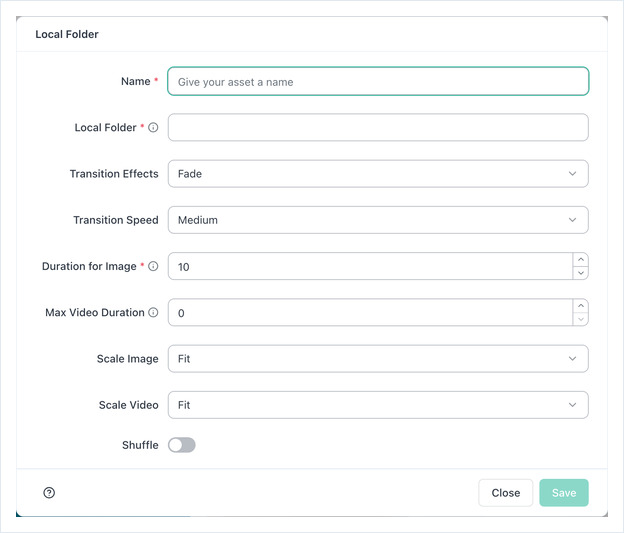Click the Duration for Image info icon
This screenshot has width=624, height=533.
point(153,266)
